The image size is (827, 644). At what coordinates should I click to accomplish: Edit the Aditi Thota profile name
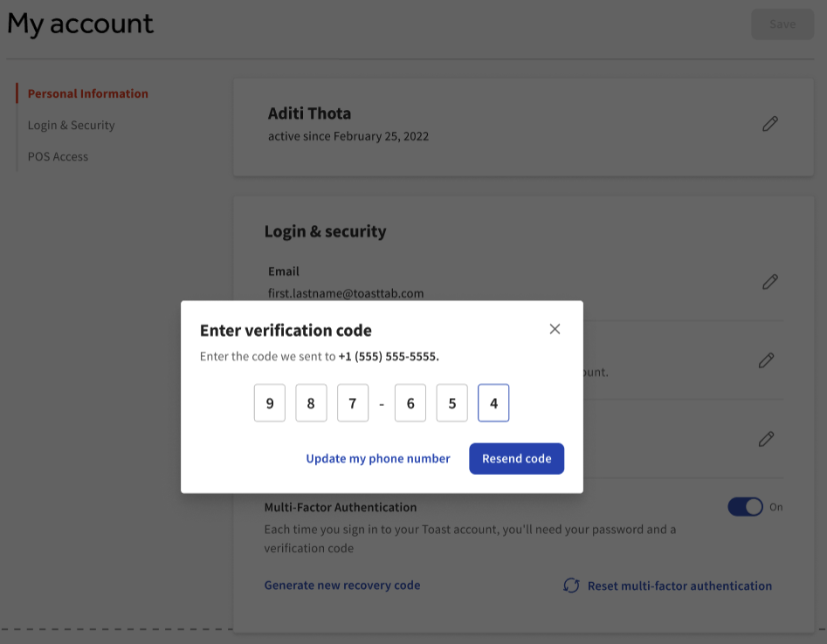click(x=770, y=124)
